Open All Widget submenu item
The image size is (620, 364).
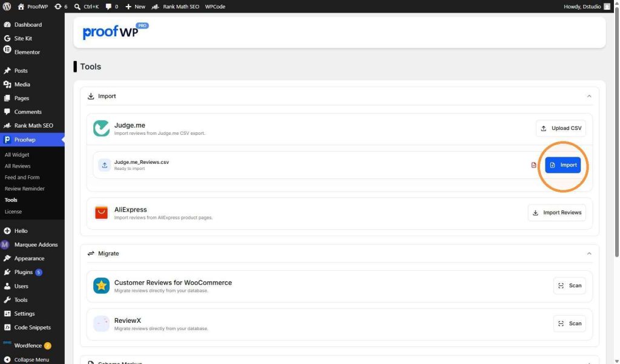pos(17,155)
